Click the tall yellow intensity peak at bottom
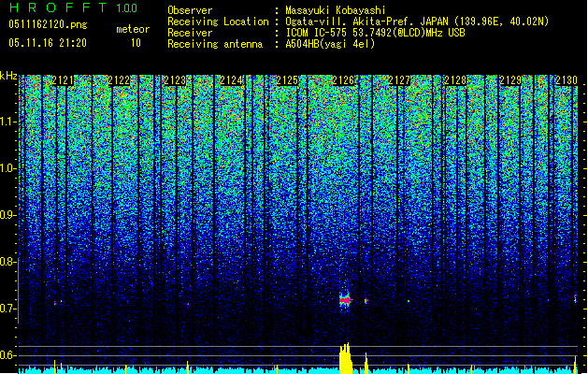This screenshot has height=374, width=588. [345, 358]
